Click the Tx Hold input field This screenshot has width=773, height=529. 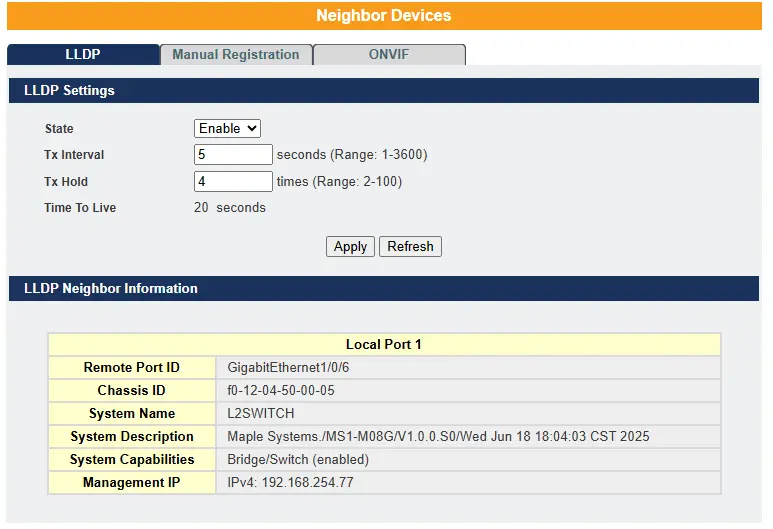233,181
